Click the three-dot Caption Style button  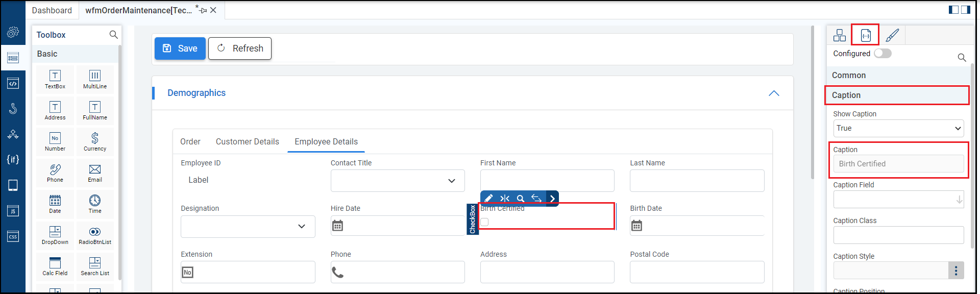click(x=956, y=271)
